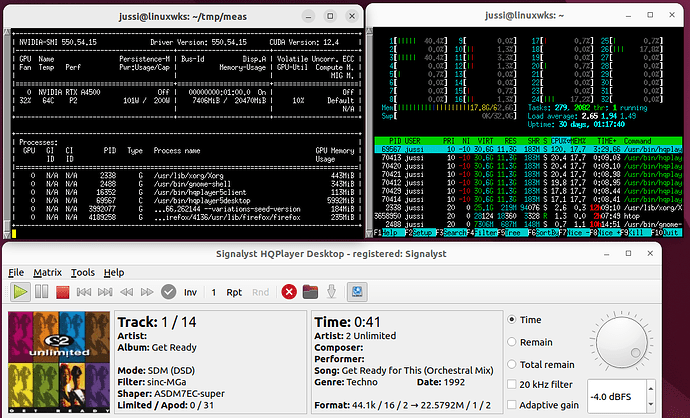
Task: Click the volume knob dial
Action: (x=621, y=342)
